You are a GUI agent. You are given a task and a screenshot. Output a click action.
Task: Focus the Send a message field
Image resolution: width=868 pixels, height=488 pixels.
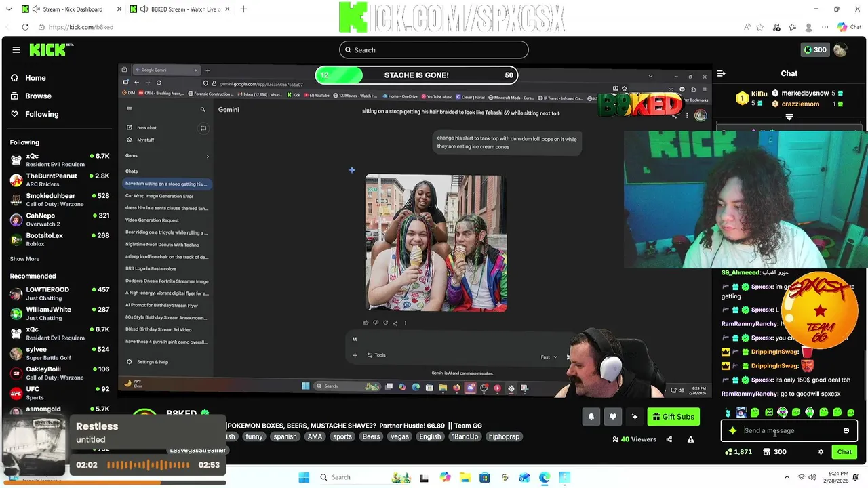point(789,430)
